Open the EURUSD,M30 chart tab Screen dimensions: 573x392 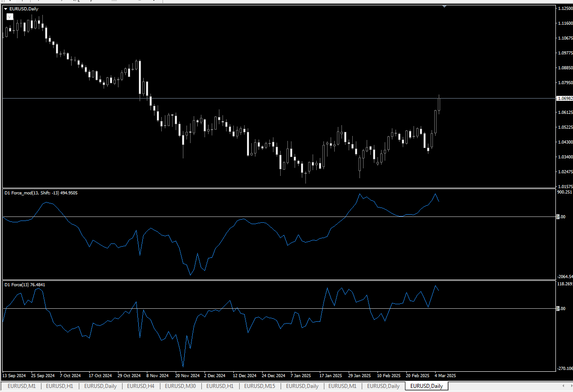coord(180,386)
